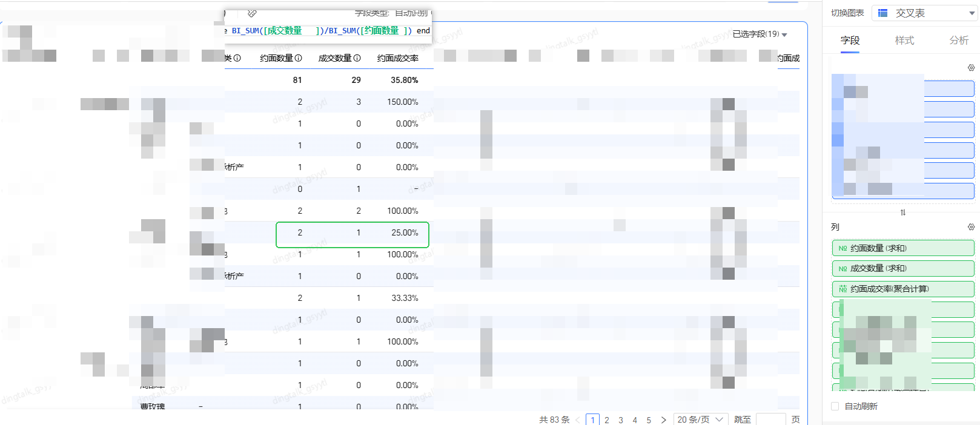Click info icon next to 成交数量 header
The image size is (980, 425).
click(x=357, y=58)
